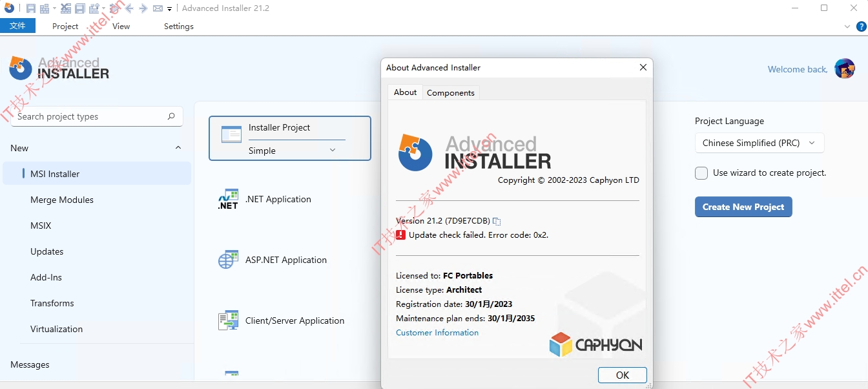Open the Project ribbon tab
868x389 pixels.
click(x=65, y=26)
